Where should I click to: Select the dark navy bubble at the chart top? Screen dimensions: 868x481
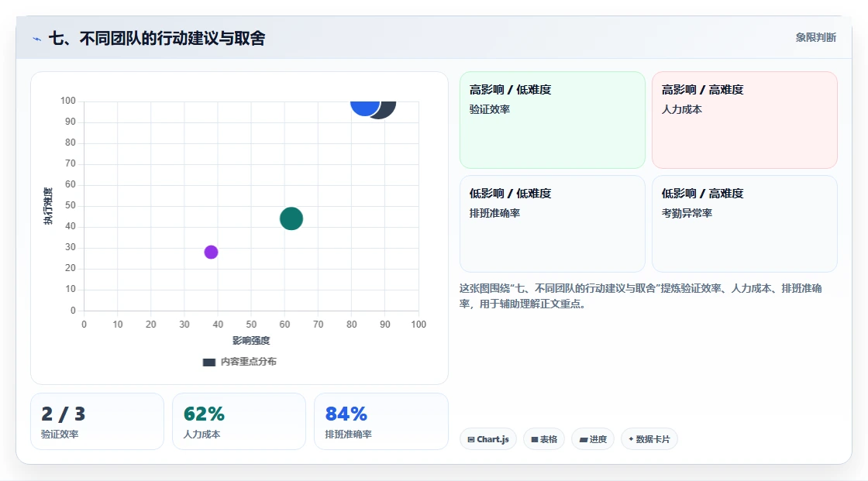(x=389, y=109)
